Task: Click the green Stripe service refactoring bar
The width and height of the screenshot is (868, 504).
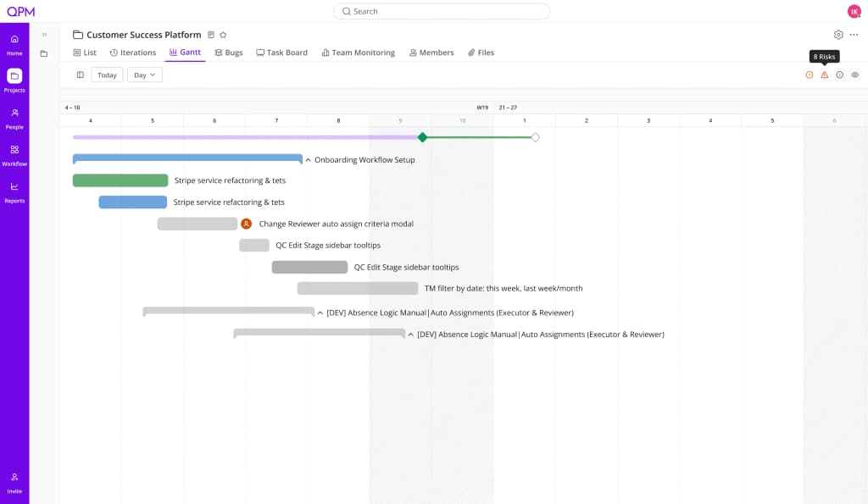Action: click(x=120, y=180)
